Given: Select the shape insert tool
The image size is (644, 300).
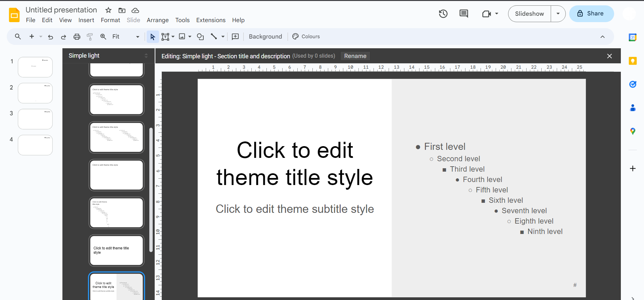Looking at the screenshot, I should [200, 37].
